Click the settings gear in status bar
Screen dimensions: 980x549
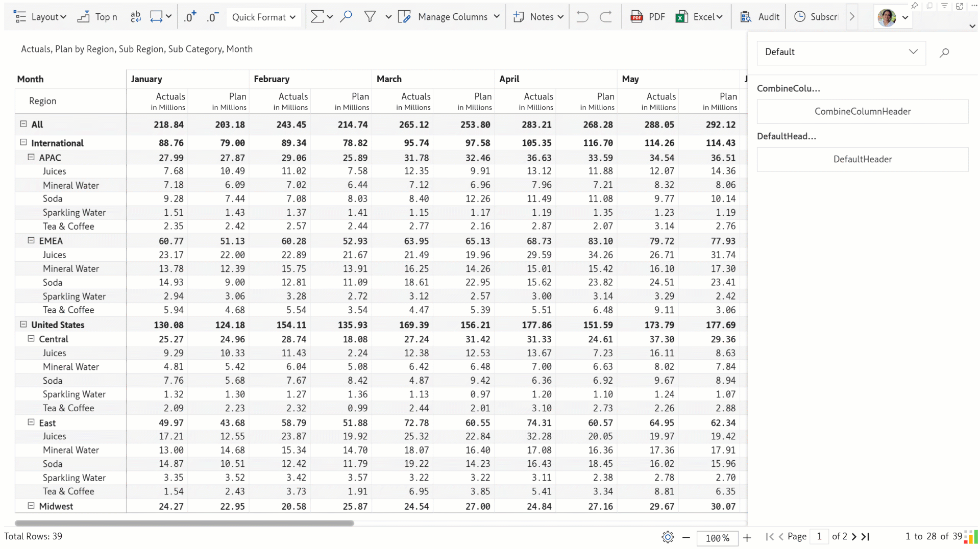pos(668,537)
